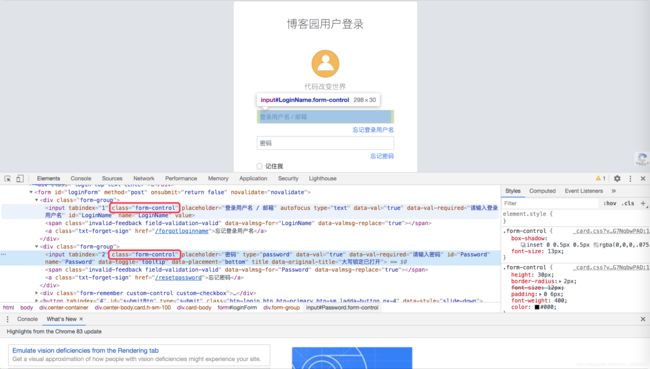Open the Performance tab
The width and height of the screenshot is (650, 369).
coord(181,178)
